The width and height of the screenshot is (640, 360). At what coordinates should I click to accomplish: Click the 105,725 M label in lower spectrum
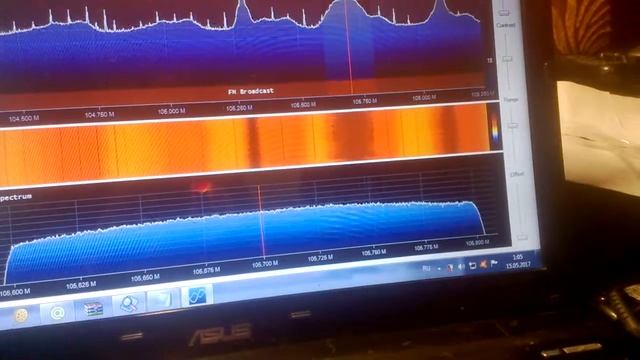point(320,258)
